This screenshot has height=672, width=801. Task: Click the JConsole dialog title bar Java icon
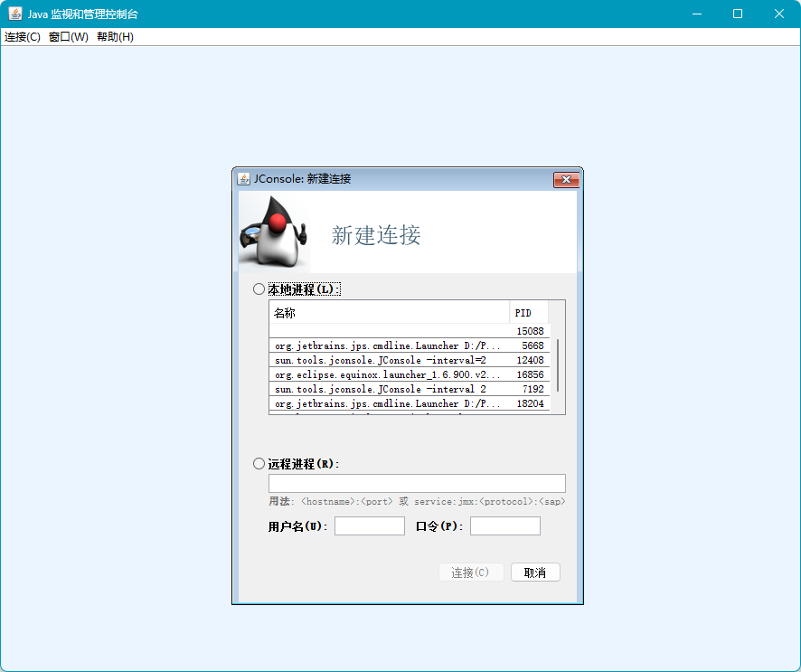244,179
